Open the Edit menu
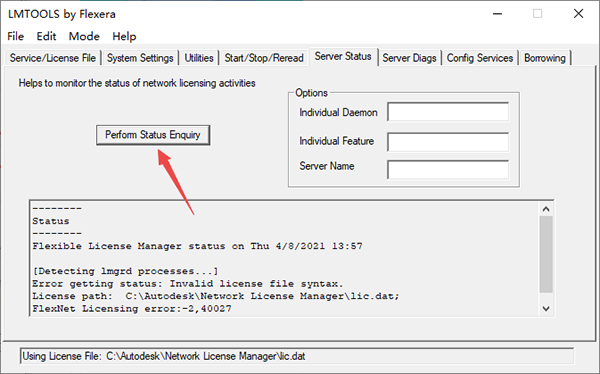This screenshot has height=374, width=600. [46, 36]
